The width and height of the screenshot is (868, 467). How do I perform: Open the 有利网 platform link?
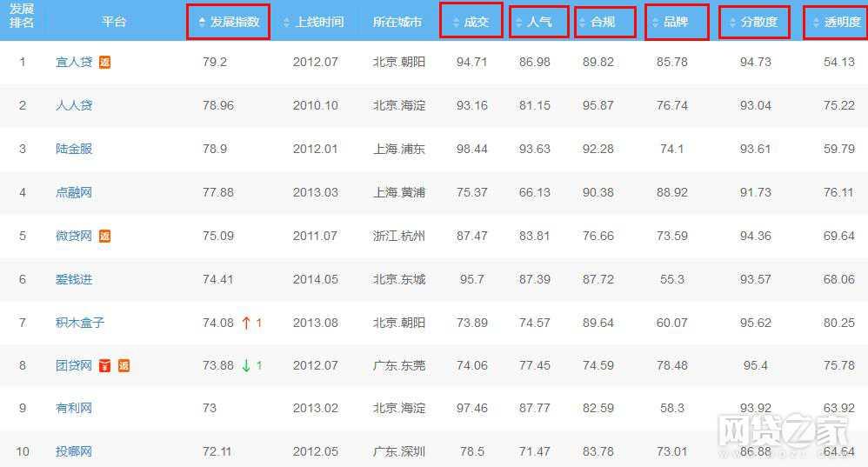[74, 409]
